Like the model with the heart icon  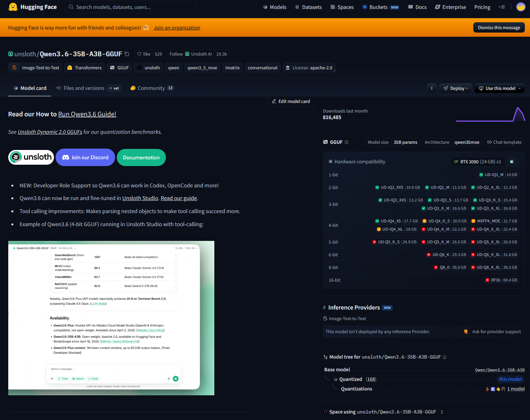144,54
